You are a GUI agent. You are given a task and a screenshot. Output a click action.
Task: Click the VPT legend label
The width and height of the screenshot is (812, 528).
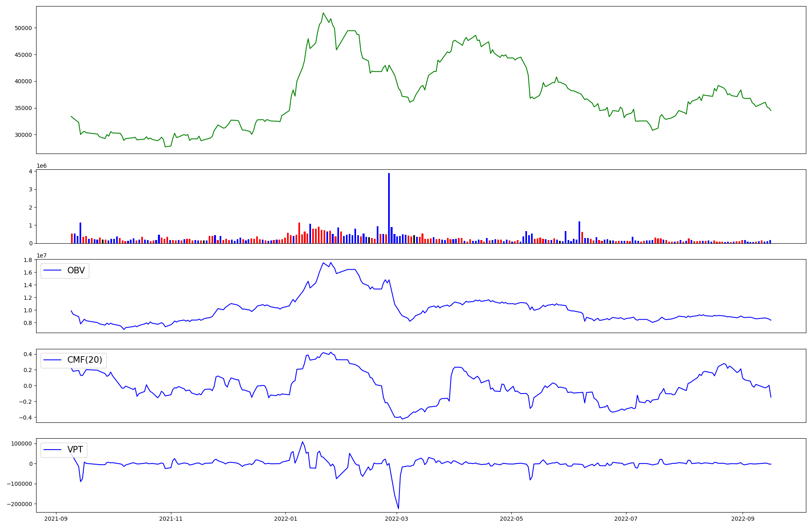tap(75, 450)
